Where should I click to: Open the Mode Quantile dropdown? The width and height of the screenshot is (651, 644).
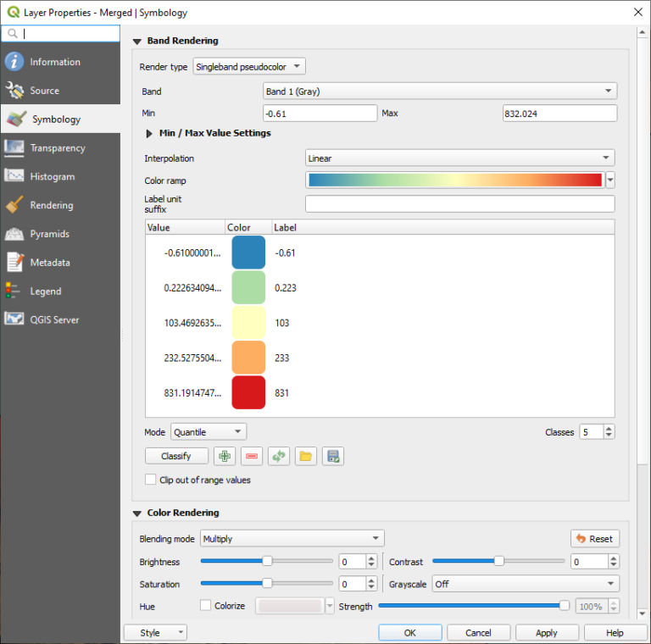click(209, 432)
